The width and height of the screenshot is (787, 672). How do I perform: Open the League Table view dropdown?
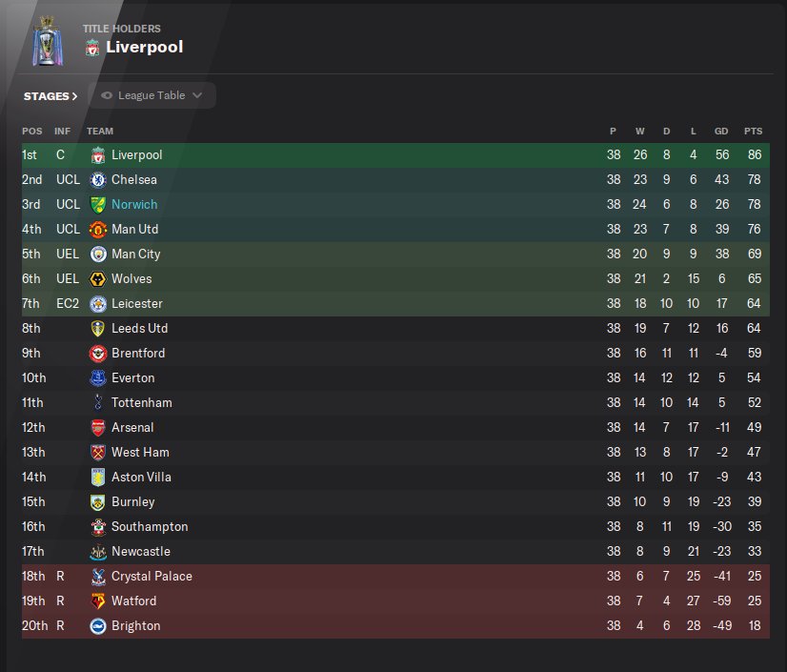click(x=152, y=95)
